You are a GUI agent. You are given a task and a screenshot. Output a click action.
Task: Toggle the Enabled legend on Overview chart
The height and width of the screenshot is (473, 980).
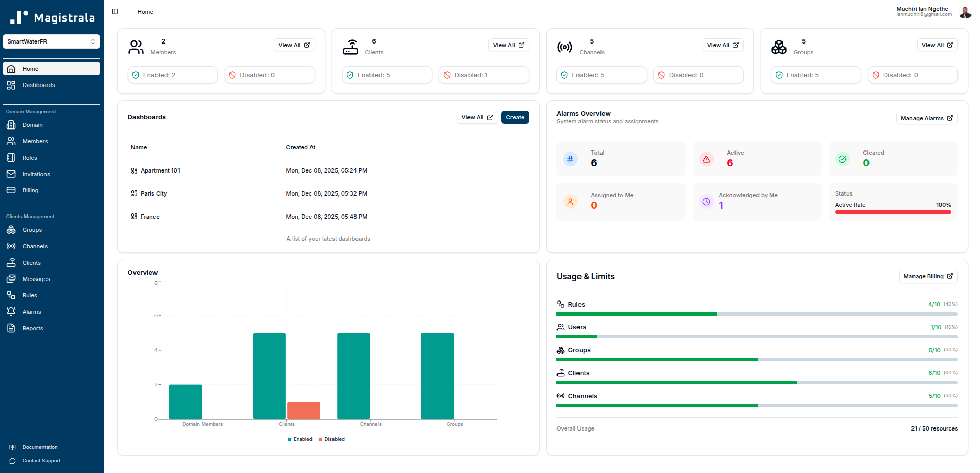tap(300, 439)
